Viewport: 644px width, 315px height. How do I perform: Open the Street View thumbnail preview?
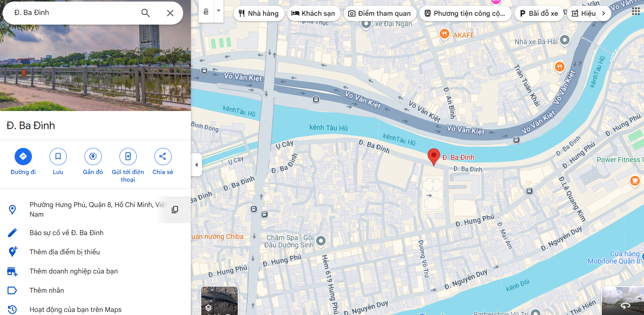(622, 301)
